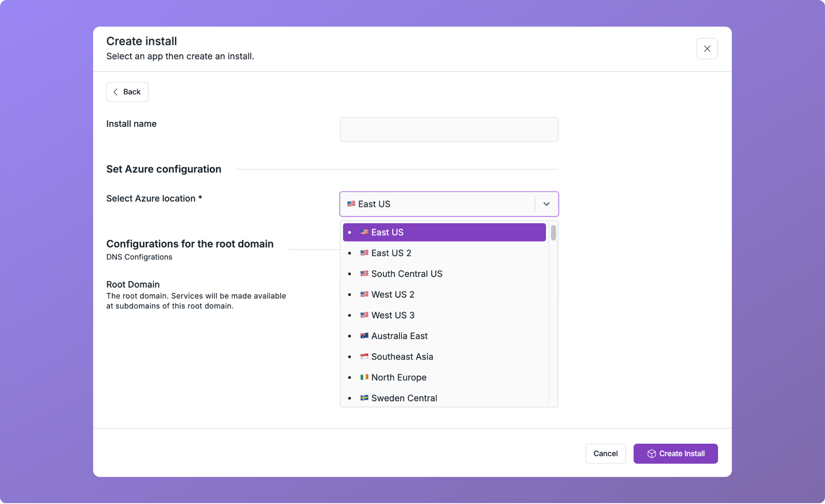The width and height of the screenshot is (825, 504).
Task: Select Australia East location
Action: point(444,336)
